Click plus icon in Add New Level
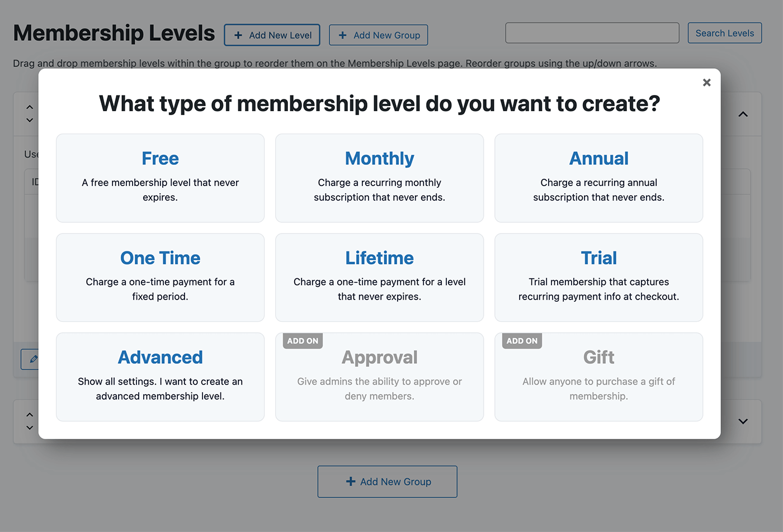Image resolution: width=783 pixels, height=532 pixels. click(x=238, y=35)
